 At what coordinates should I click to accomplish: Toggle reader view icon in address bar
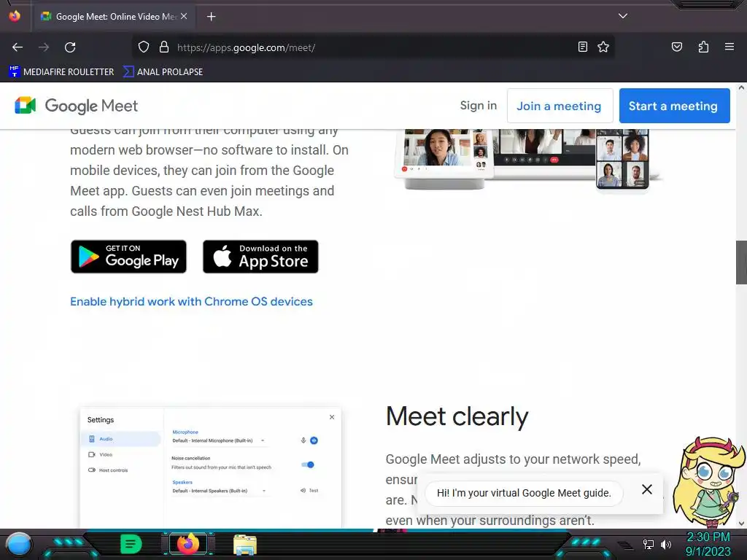[x=582, y=47]
